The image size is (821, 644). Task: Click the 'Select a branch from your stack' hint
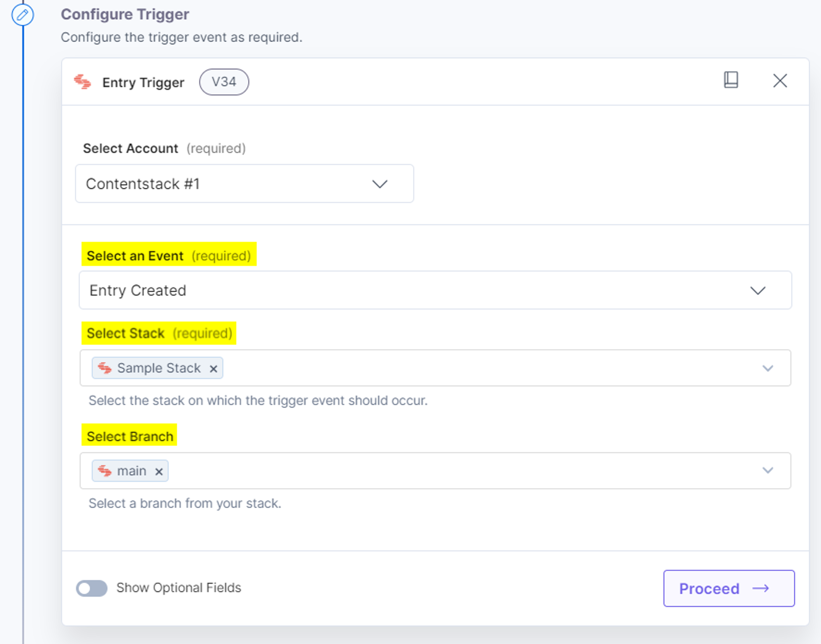click(185, 503)
